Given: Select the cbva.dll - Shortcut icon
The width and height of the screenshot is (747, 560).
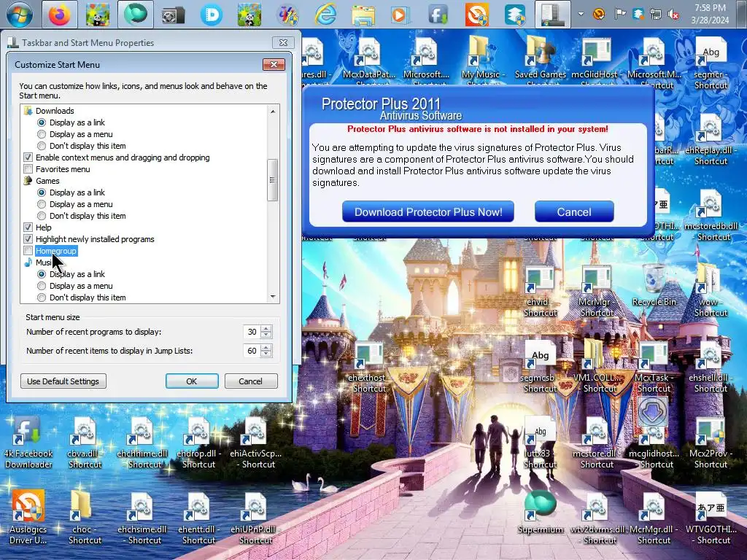Looking at the screenshot, I should pyautogui.click(x=85, y=443).
